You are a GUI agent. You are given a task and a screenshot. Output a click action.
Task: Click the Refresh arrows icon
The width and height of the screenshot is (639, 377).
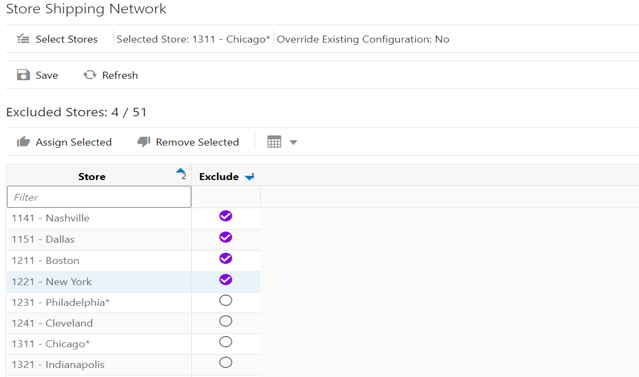pyautogui.click(x=90, y=75)
